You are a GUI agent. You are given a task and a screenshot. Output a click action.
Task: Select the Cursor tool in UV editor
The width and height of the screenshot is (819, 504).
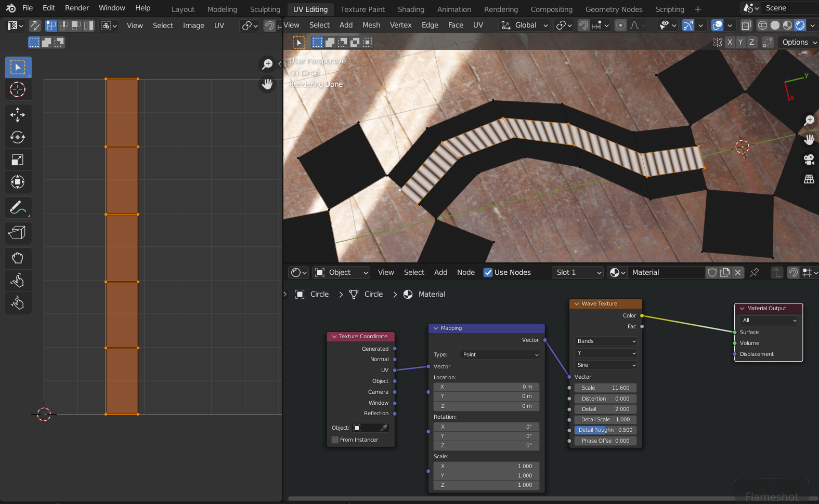point(18,89)
